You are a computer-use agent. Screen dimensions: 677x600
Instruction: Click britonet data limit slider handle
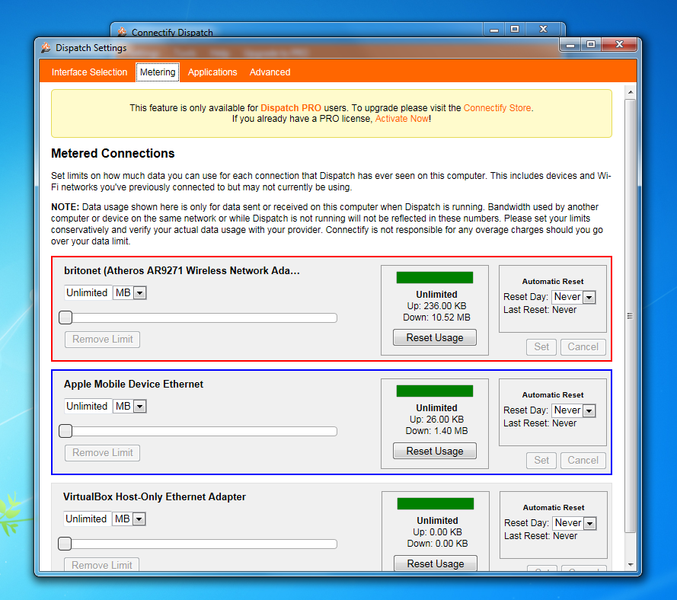point(66,318)
